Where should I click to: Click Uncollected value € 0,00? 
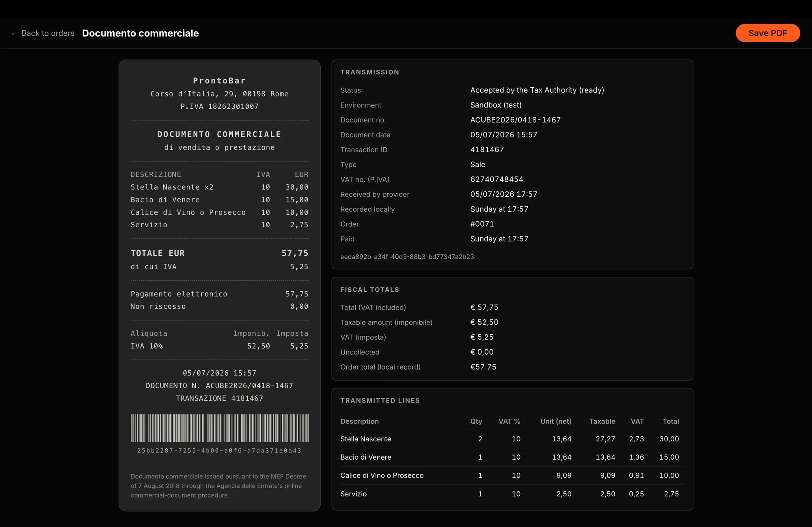(482, 352)
